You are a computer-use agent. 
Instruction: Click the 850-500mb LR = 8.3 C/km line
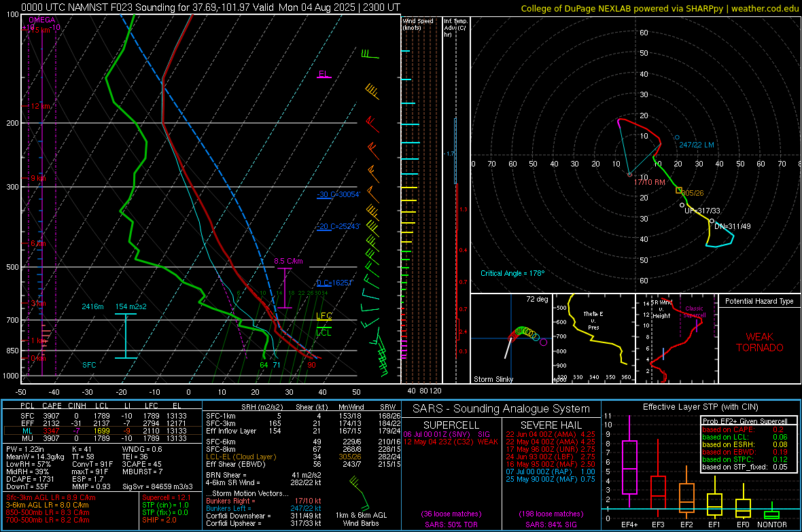(48, 512)
